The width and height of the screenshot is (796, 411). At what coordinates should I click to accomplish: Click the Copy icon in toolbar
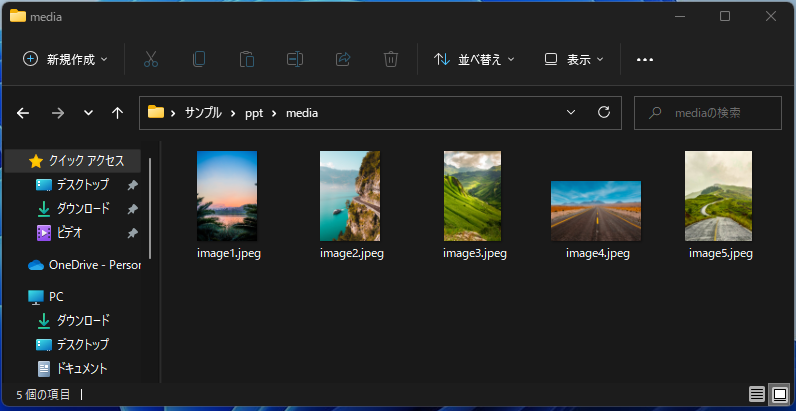pyautogui.click(x=199, y=59)
